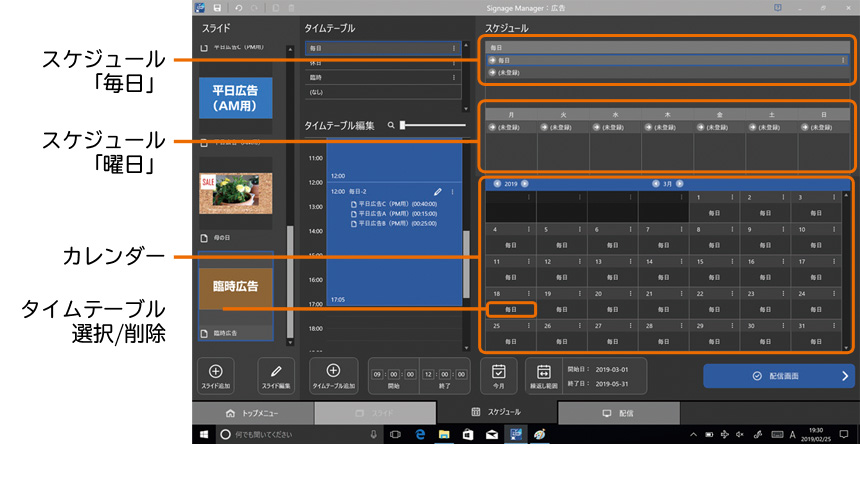Screen dimensions: 860x489
Task: Click the スライド編集 pencil icon
Action: (276, 371)
